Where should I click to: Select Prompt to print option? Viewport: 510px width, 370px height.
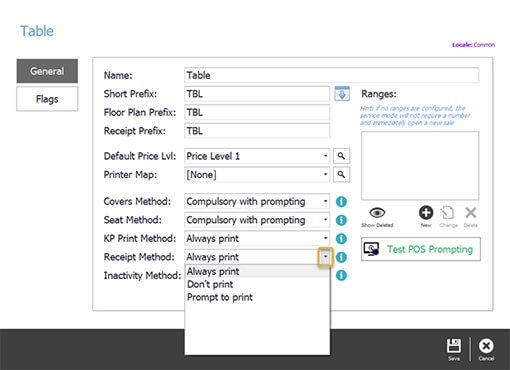(x=257, y=297)
